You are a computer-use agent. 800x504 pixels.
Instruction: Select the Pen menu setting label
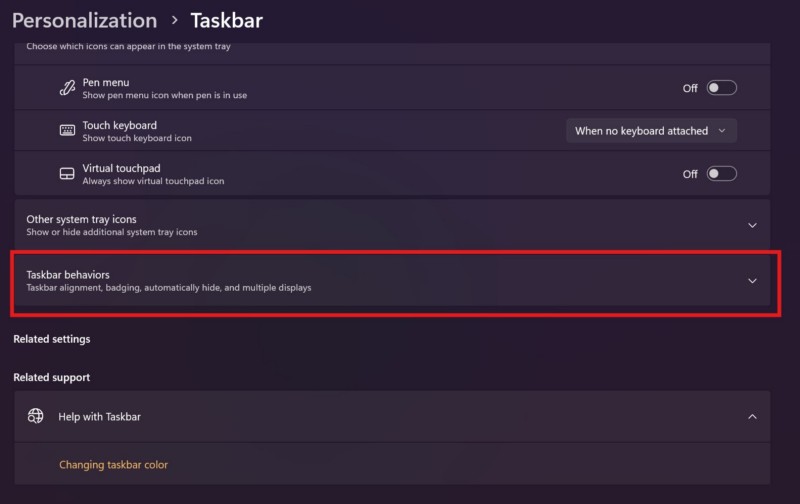105,82
